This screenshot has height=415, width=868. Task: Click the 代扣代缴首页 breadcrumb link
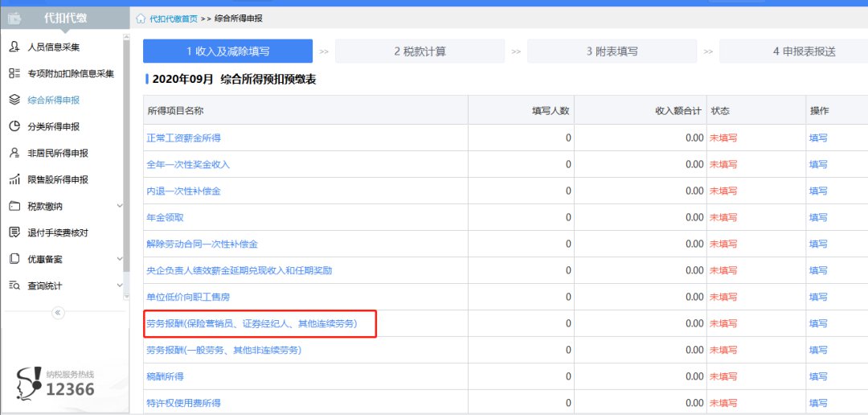(x=174, y=18)
